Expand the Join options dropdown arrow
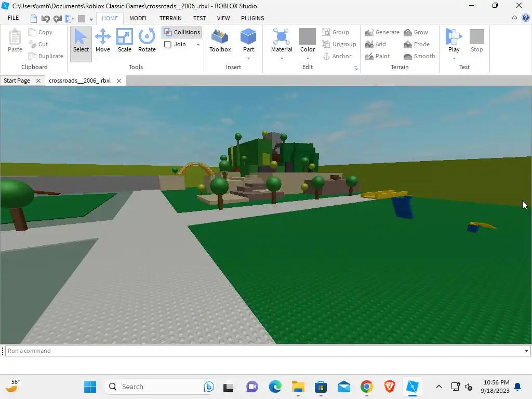This screenshot has width=532, height=399. click(198, 45)
